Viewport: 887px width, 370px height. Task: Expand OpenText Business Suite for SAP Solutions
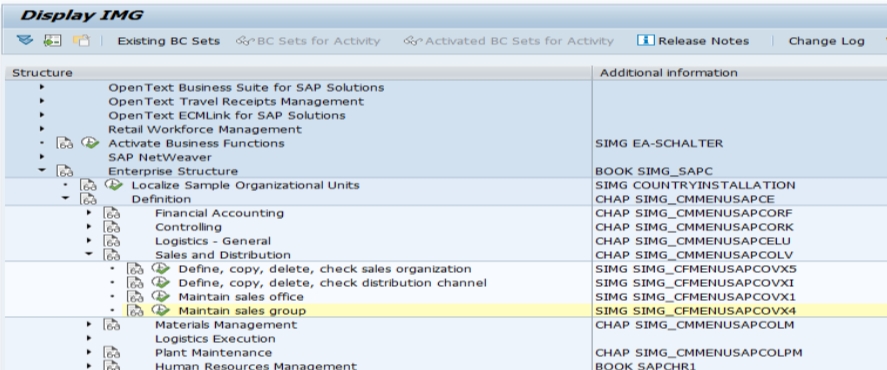pyautogui.click(x=42, y=87)
